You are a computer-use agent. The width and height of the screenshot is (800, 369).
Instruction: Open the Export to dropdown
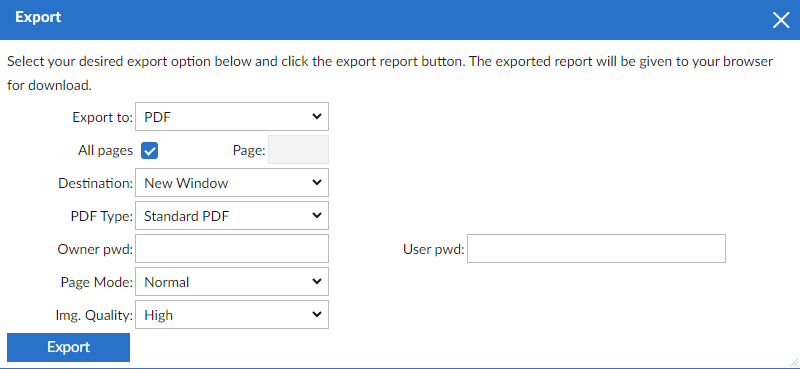(232, 117)
